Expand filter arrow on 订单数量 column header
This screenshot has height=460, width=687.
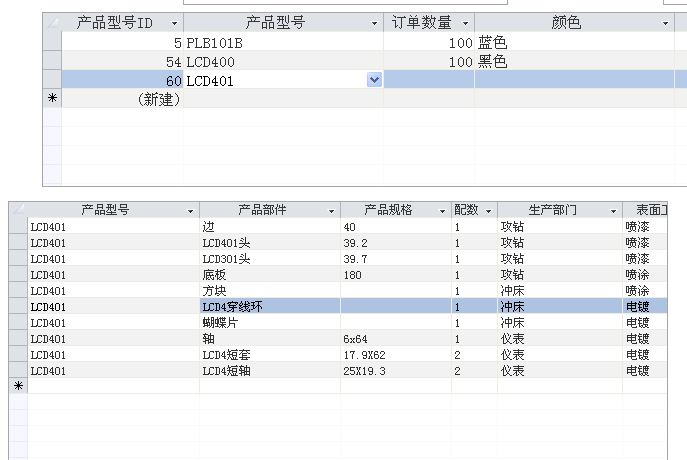[x=466, y=23]
